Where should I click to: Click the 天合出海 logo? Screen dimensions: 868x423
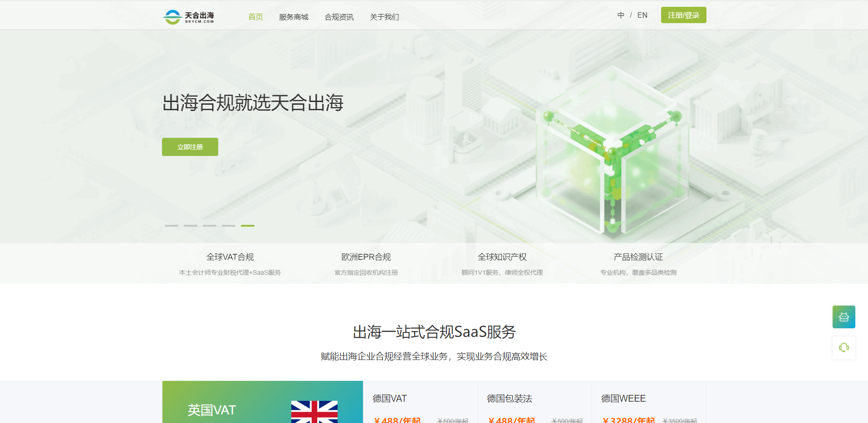(189, 16)
